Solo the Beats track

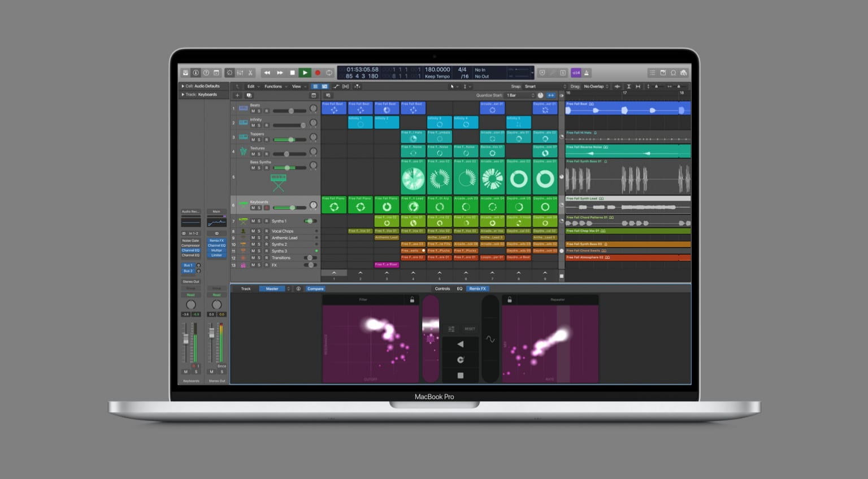[258, 111]
